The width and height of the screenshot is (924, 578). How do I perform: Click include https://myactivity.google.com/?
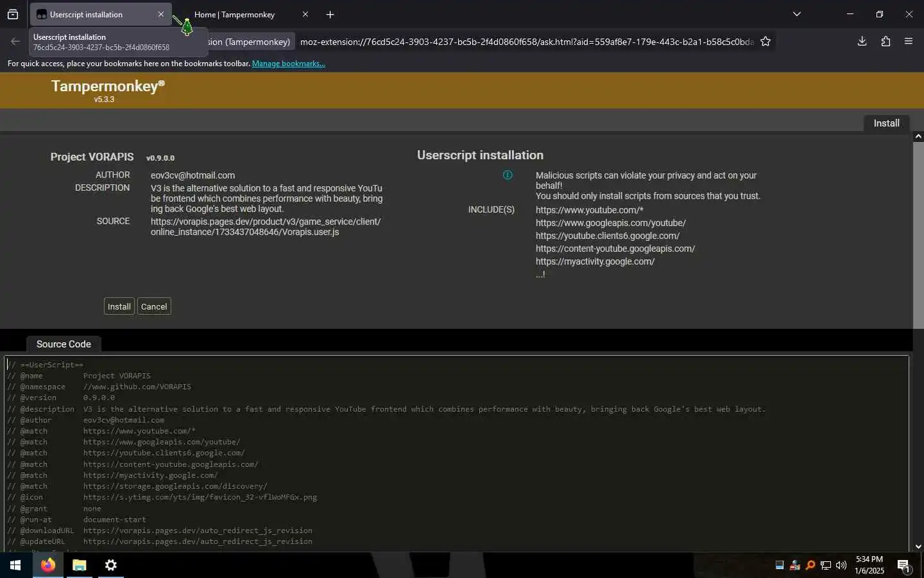[x=595, y=261]
